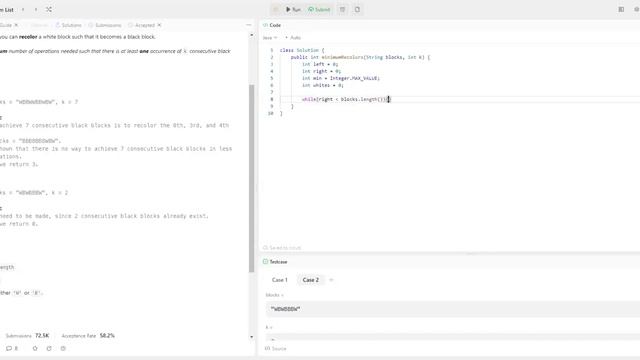The width and height of the screenshot is (640, 360).
Task: Collapse the description panel via the dash icon
Action: pos(249,25)
